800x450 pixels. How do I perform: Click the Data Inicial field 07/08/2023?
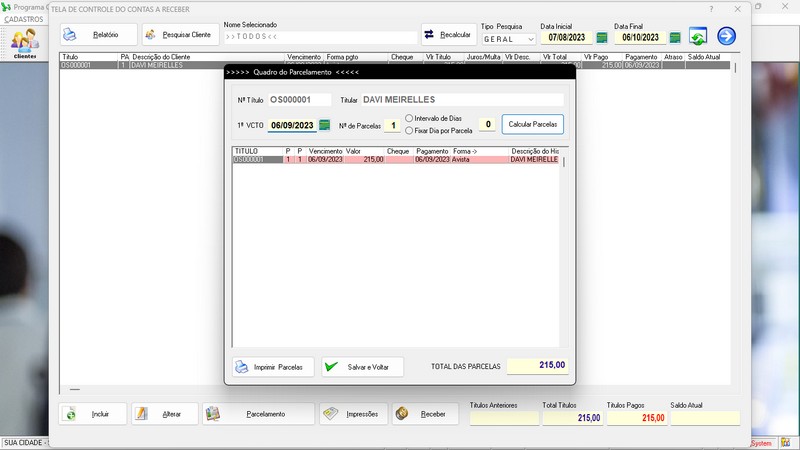coord(567,37)
